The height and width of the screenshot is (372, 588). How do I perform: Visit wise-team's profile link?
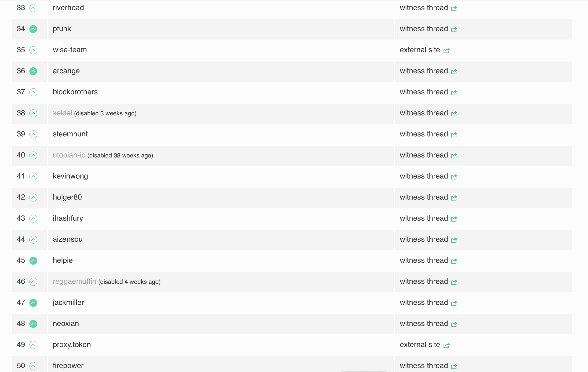pos(70,50)
